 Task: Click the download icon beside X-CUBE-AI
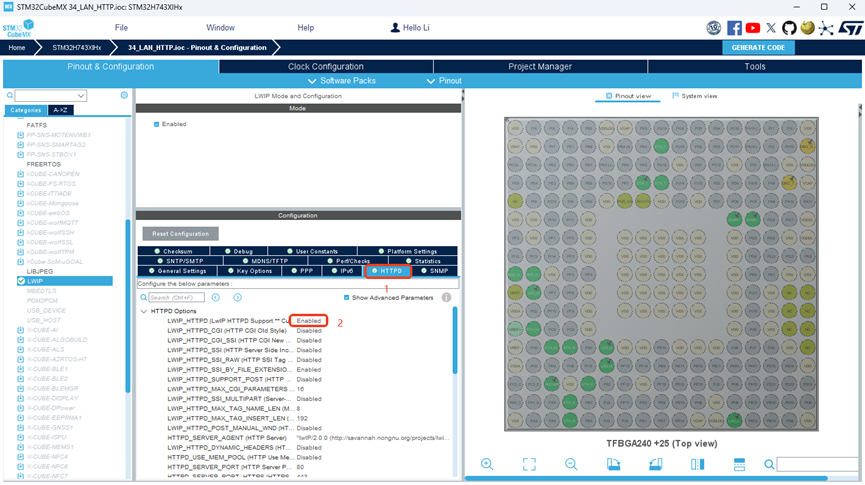pyautogui.click(x=20, y=330)
